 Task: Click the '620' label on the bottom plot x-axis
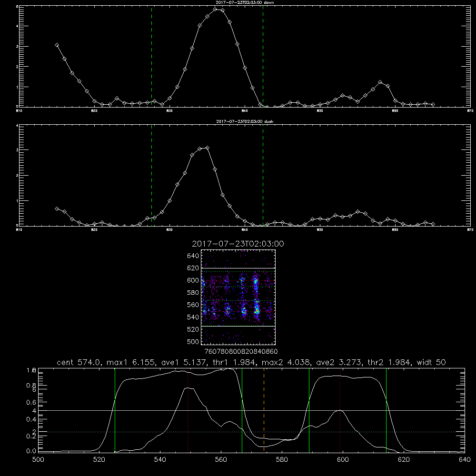point(404,460)
